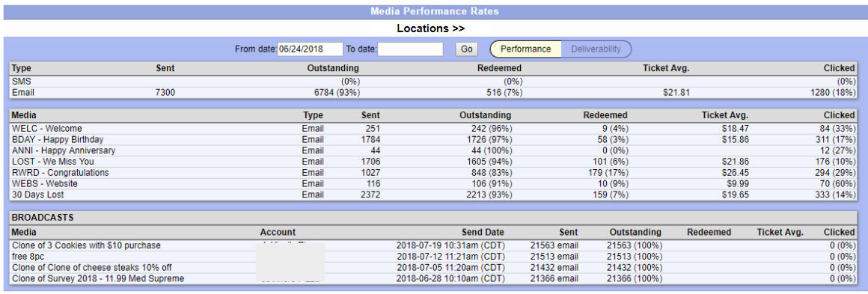
Task: Click the Anniversary outstanding value 44 (100%)
Action: pos(489,150)
